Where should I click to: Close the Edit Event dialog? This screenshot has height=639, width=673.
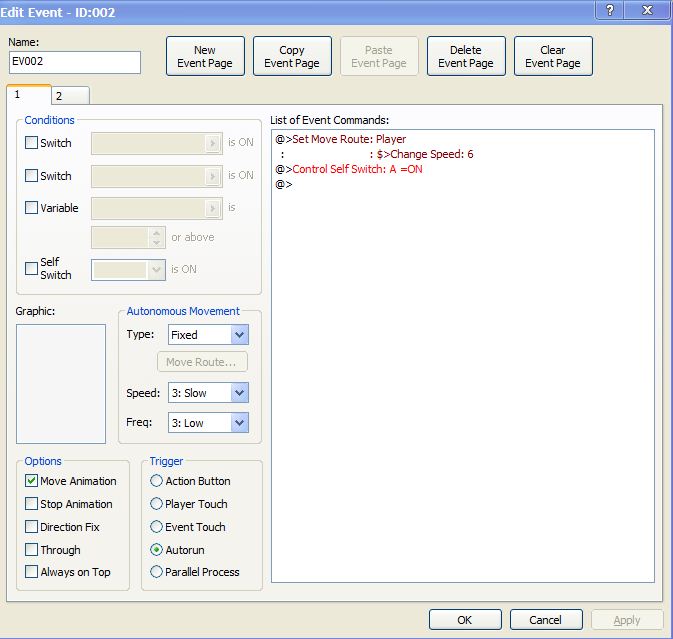pos(647,10)
